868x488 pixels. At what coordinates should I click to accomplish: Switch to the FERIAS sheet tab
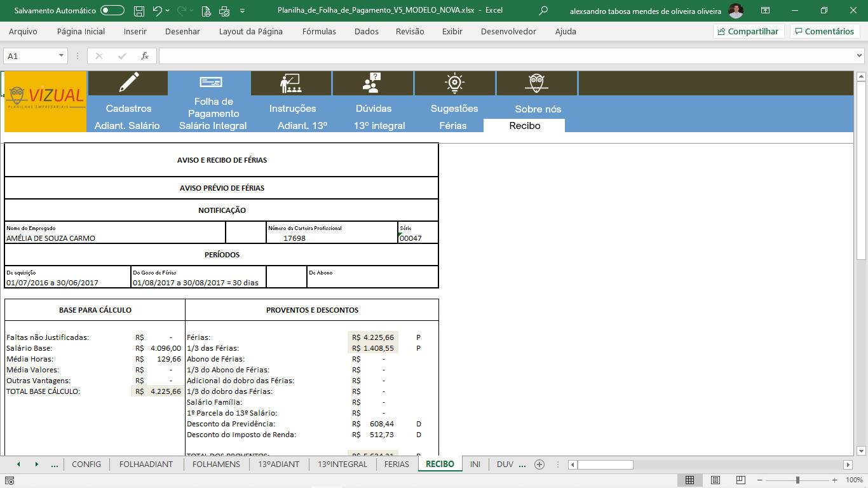tap(397, 464)
